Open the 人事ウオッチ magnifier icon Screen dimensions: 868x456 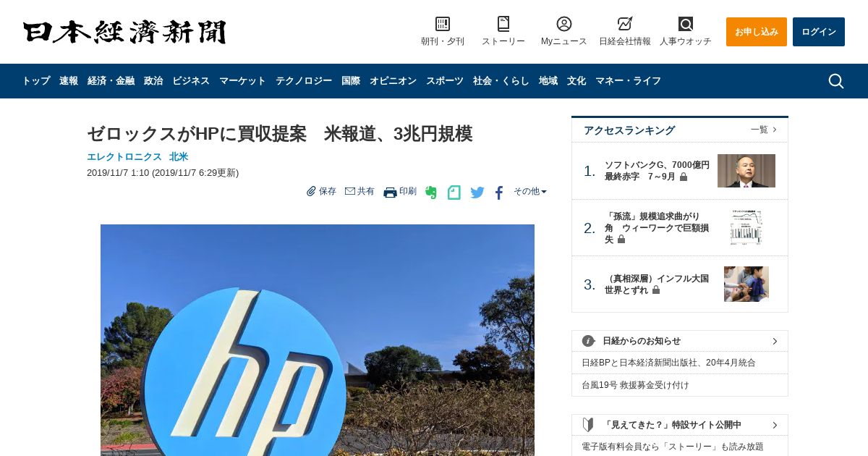[x=686, y=24]
